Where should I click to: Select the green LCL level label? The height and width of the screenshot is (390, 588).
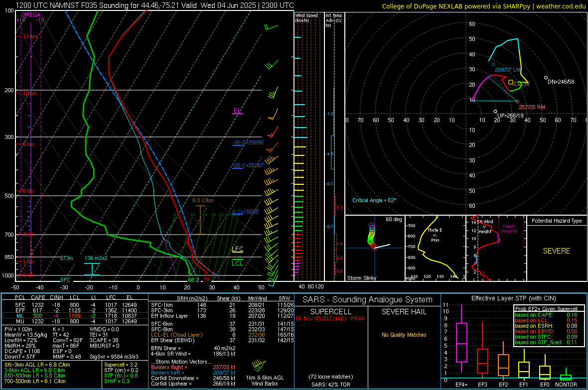pyautogui.click(x=237, y=263)
